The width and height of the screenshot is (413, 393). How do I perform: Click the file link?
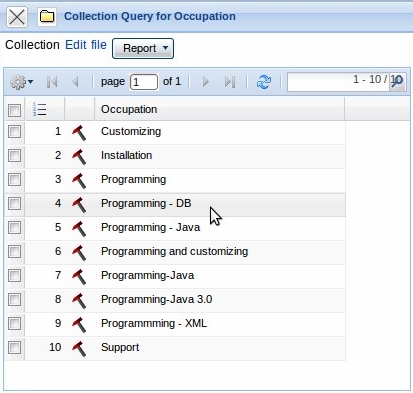(x=99, y=45)
